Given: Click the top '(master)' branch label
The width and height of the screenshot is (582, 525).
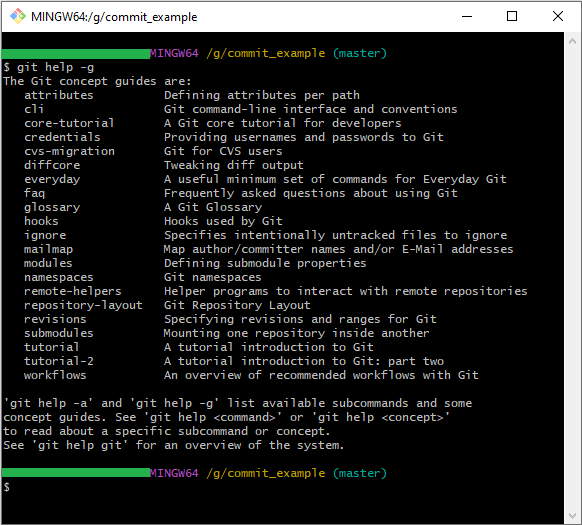Looking at the screenshot, I should click(x=360, y=53).
